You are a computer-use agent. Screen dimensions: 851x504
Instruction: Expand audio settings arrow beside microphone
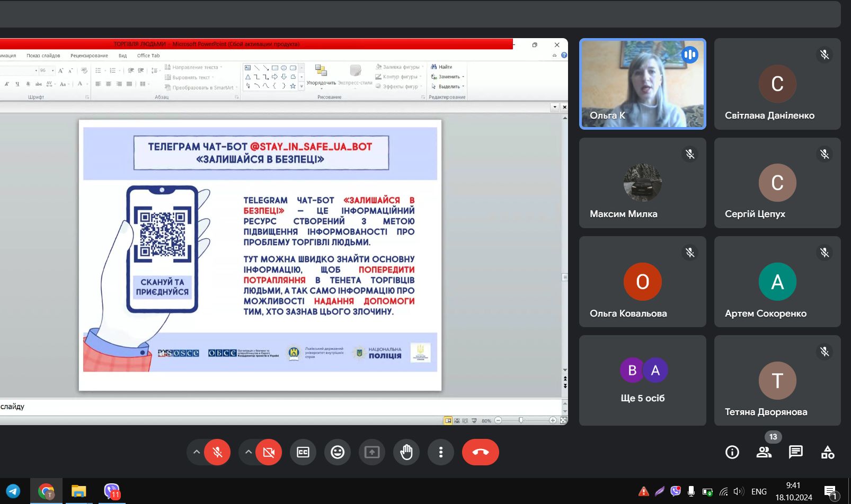click(x=197, y=452)
